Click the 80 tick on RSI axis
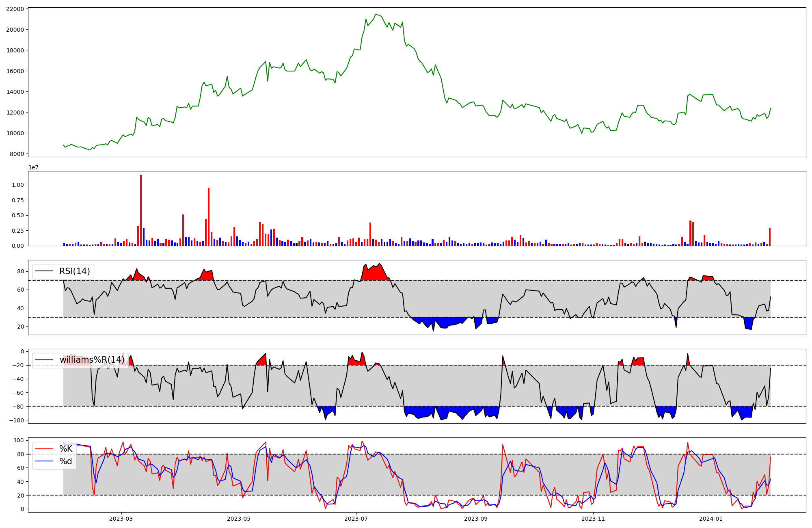Image resolution: width=812 pixels, height=528 pixels. (20, 271)
